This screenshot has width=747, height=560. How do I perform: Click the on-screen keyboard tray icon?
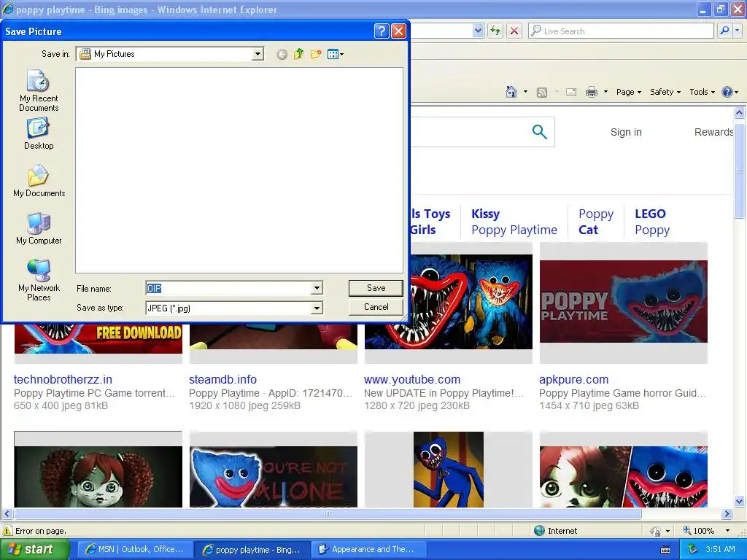pyautogui.click(x=665, y=550)
